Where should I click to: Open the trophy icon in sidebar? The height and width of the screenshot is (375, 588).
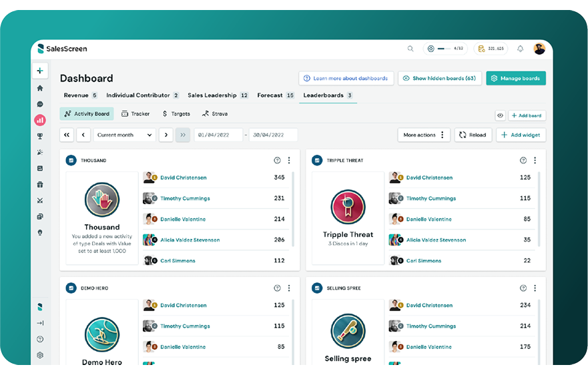click(40, 136)
